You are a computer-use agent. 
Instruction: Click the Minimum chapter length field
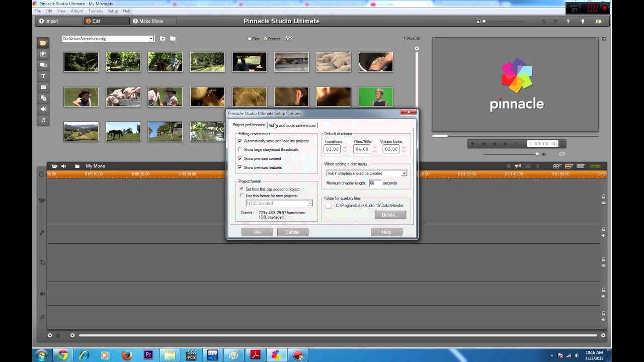(375, 183)
